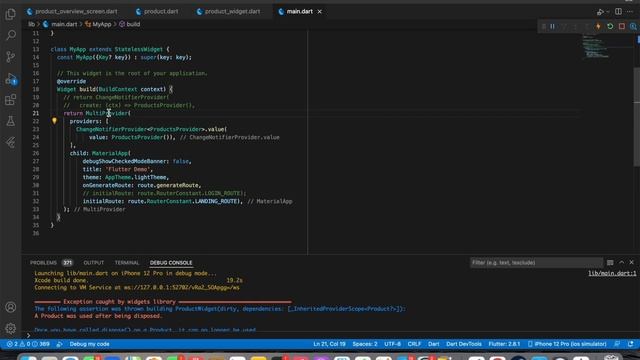Restart the debug session green icon
640x360 pixels.
(610, 27)
